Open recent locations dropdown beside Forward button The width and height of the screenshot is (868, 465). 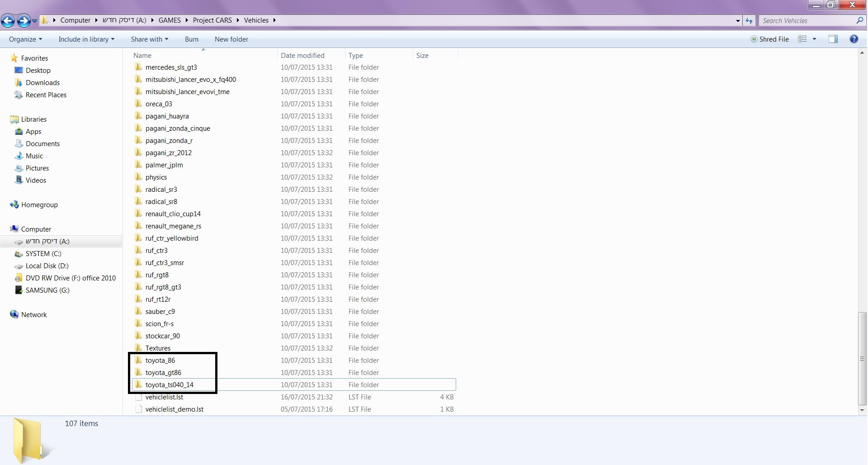coord(34,21)
